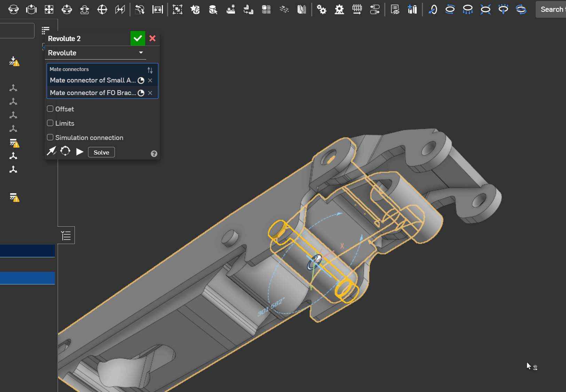Swap the mate connectors order

click(x=150, y=70)
